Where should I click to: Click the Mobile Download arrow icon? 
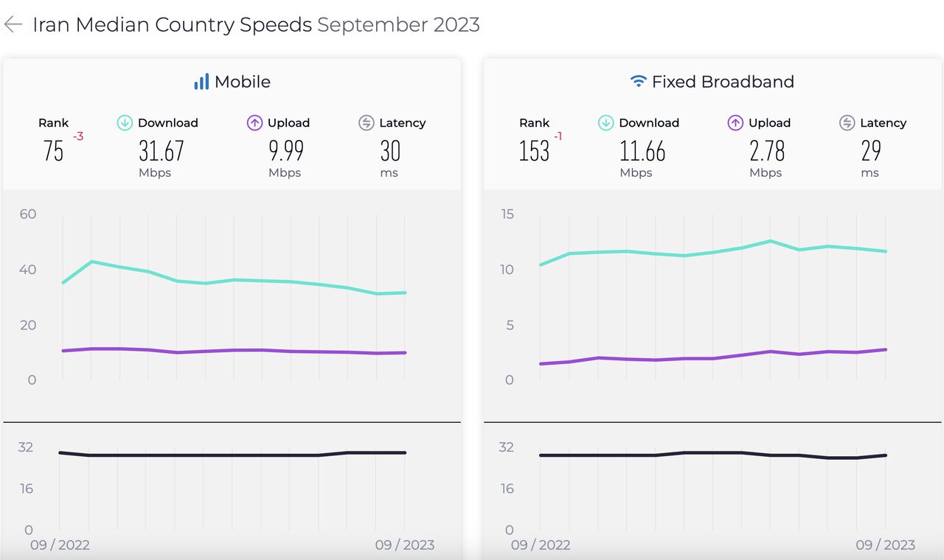[125, 123]
